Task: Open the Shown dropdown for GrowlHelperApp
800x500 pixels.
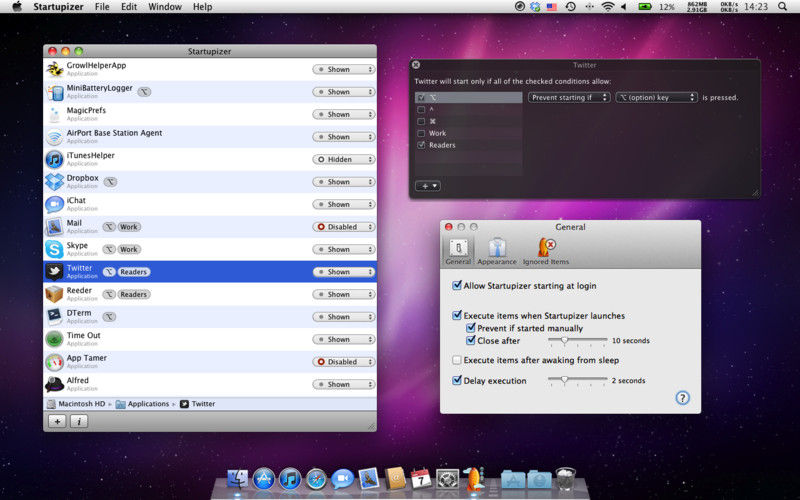Action: pyautogui.click(x=344, y=69)
